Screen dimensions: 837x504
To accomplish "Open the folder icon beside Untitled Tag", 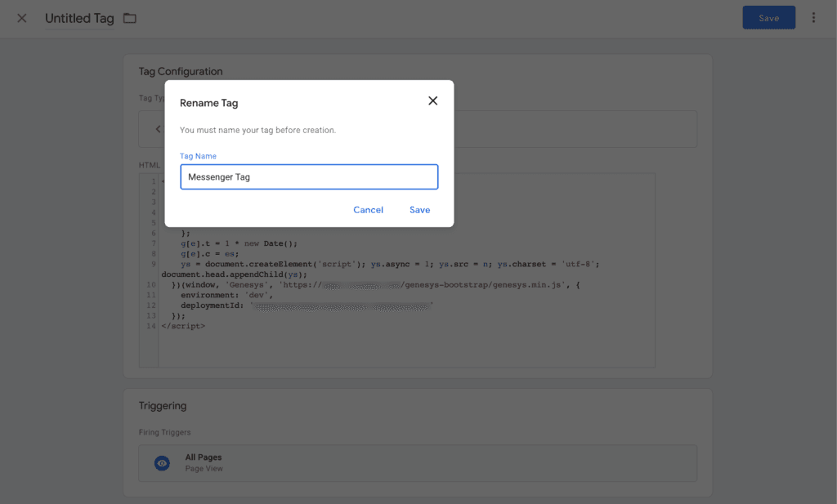I will (128, 18).
